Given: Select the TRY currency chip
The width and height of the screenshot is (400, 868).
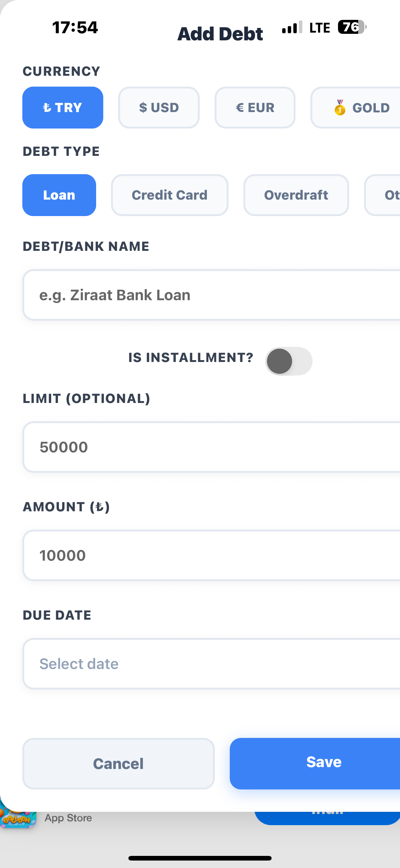Looking at the screenshot, I should (63, 107).
